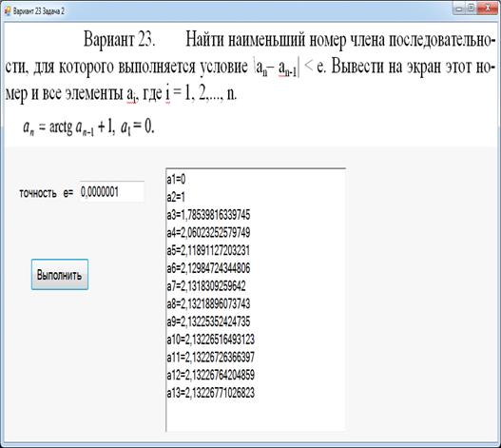Click the application icon in title bar
The width and height of the screenshot is (501, 448).
point(8,11)
